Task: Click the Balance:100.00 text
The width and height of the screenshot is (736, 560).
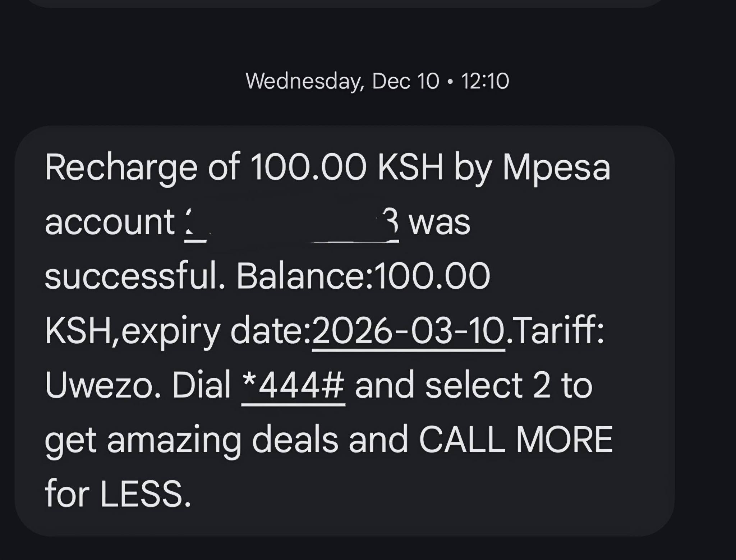Action: click(363, 276)
